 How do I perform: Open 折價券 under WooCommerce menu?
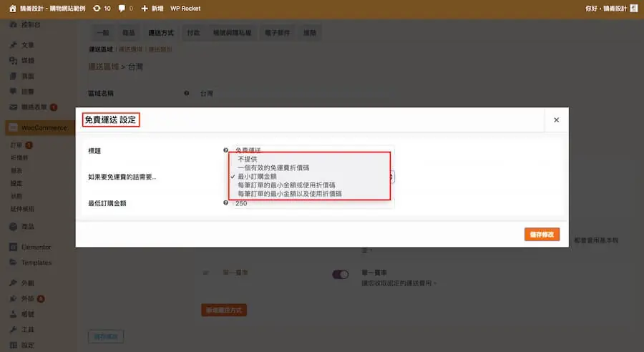[19, 157]
